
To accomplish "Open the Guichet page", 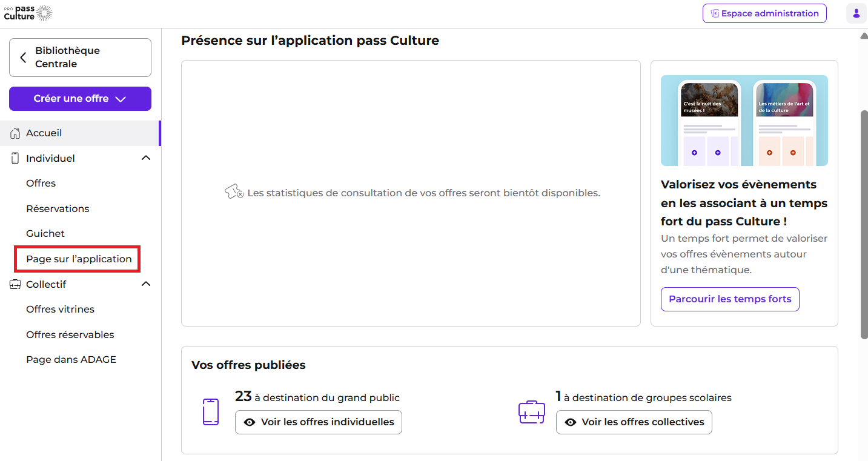I will pyautogui.click(x=45, y=234).
